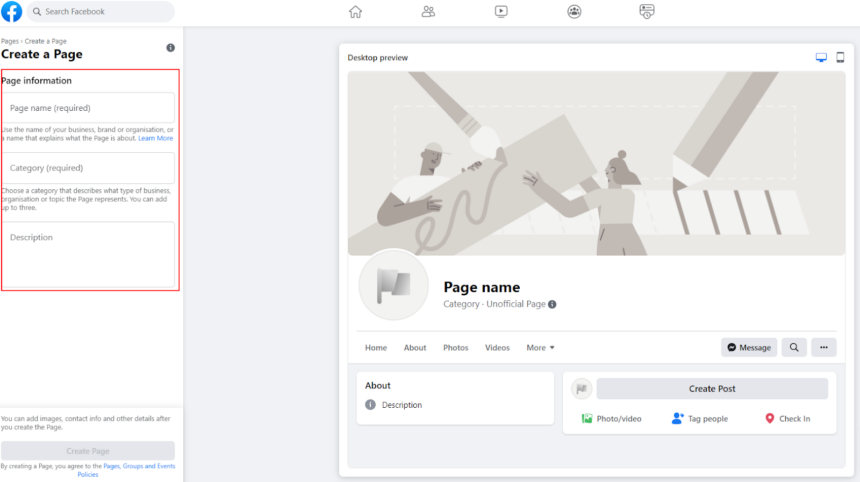Click the Create a Page breadcrumb text

click(x=46, y=41)
